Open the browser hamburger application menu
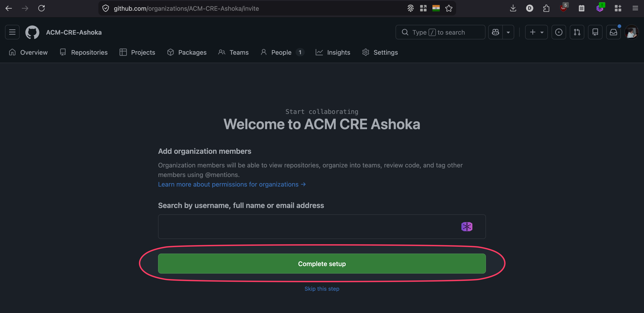The width and height of the screenshot is (644, 313). pos(635,8)
